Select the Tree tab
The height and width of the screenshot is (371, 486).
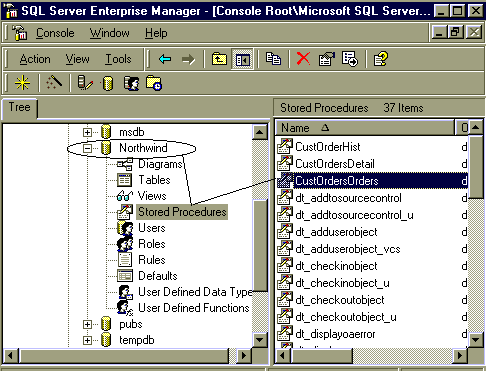point(20,107)
